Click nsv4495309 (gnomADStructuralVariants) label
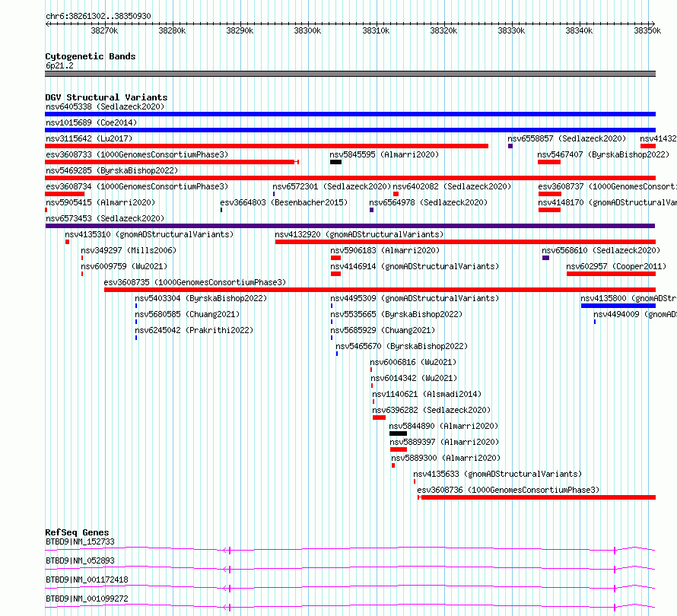Screen dimensions: 677x616 click(x=415, y=298)
